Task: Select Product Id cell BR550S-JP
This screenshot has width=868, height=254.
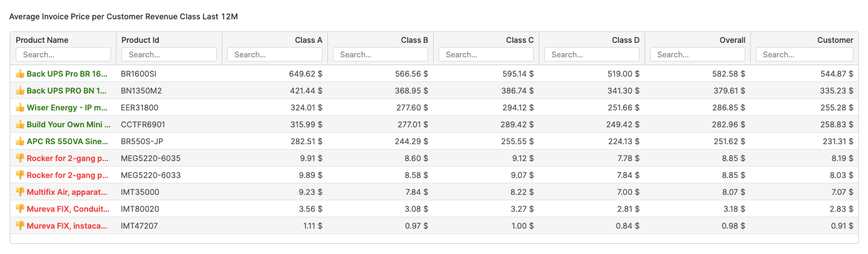Action: point(143,141)
